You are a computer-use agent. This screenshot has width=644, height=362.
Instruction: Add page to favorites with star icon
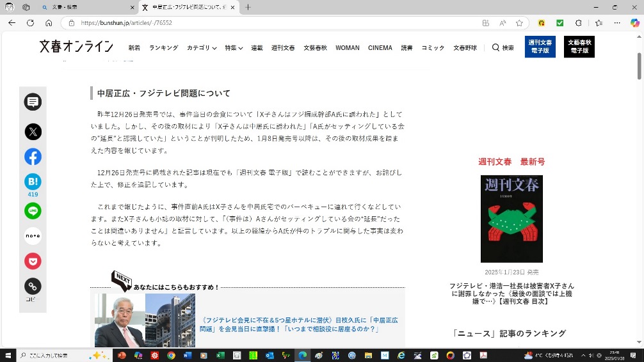click(x=519, y=22)
